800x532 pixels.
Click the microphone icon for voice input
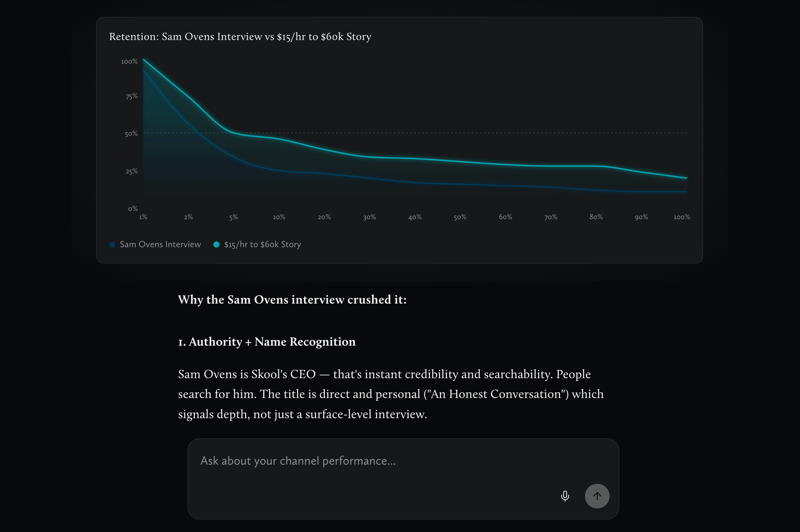pos(565,496)
